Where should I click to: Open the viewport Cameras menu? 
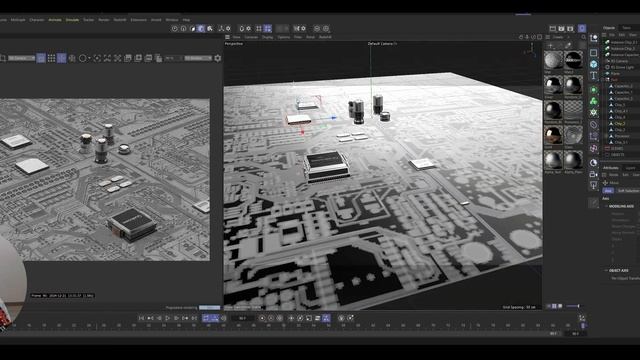(x=251, y=37)
